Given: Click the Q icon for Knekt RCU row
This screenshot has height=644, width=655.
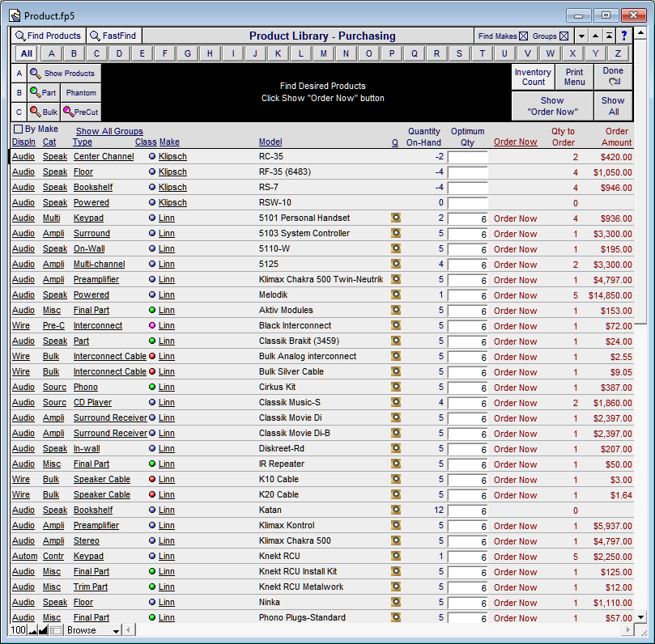Looking at the screenshot, I should point(396,556).
